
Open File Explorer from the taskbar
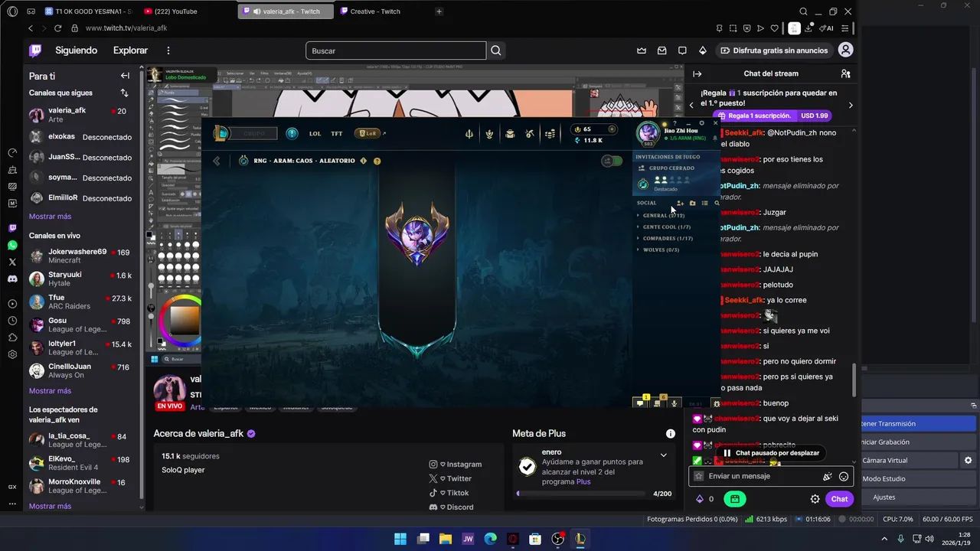(446, 539)
